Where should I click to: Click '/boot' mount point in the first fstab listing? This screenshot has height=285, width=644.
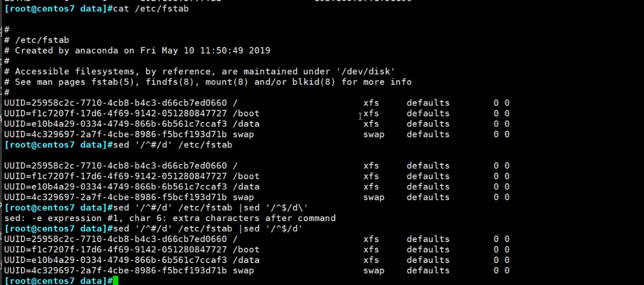[246, 113]
